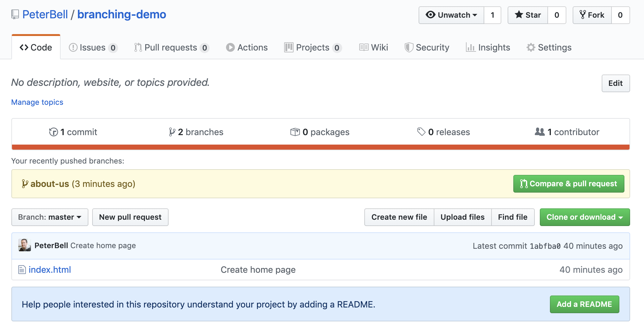The height and width of the screenshot is (334, 644).
Task: Open the index.html file
Action: click(50, 270)
